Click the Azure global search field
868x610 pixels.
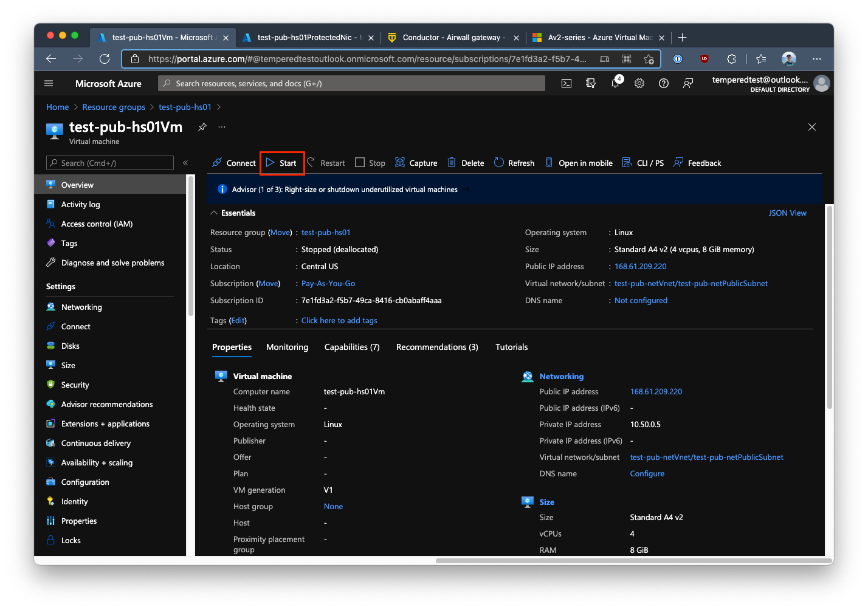351,83
